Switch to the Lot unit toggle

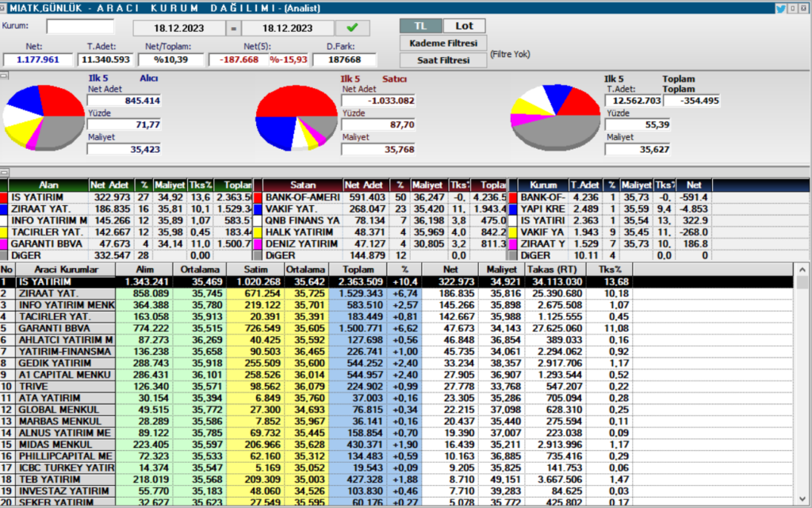click(465, 26)
